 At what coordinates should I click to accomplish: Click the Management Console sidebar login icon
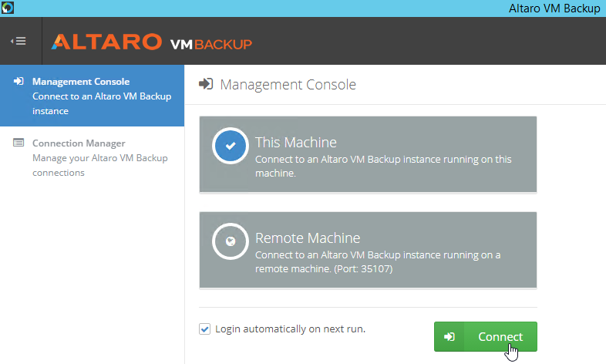[19, 81]
